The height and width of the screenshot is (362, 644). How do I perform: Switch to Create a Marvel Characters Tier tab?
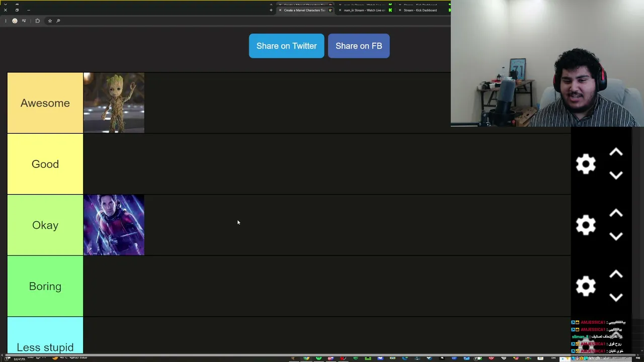point(304,10)
